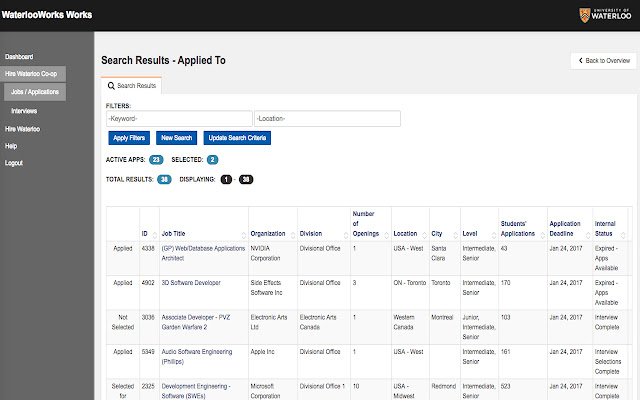Click the WaterlooWorks title in header

click(x=47, y=15)
